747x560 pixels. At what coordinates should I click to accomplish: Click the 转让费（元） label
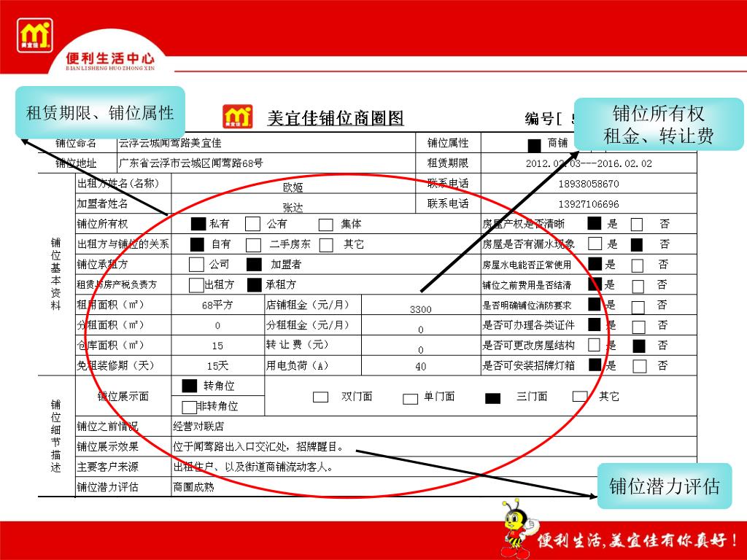pos(298,344)
